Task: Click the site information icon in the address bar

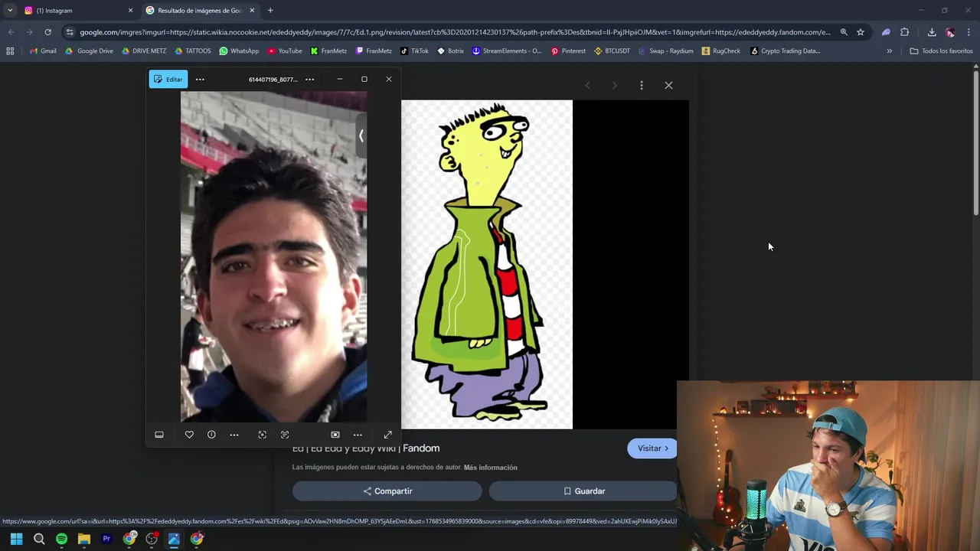Action: tap(70, 32)
